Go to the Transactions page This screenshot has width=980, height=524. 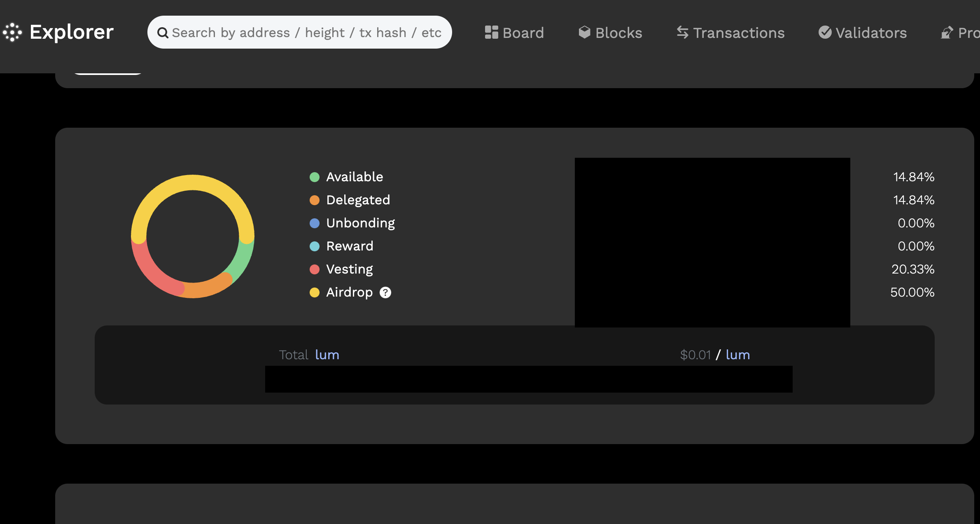(739, 33)
